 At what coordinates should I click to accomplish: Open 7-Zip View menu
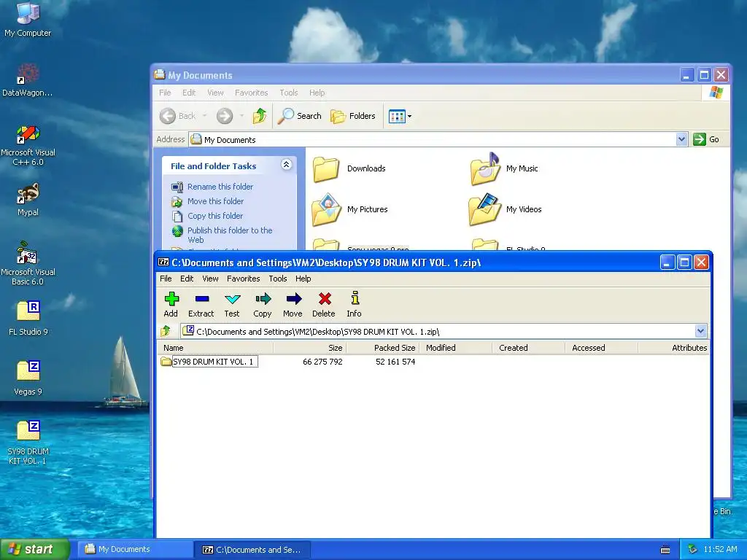tap(210, 279)
